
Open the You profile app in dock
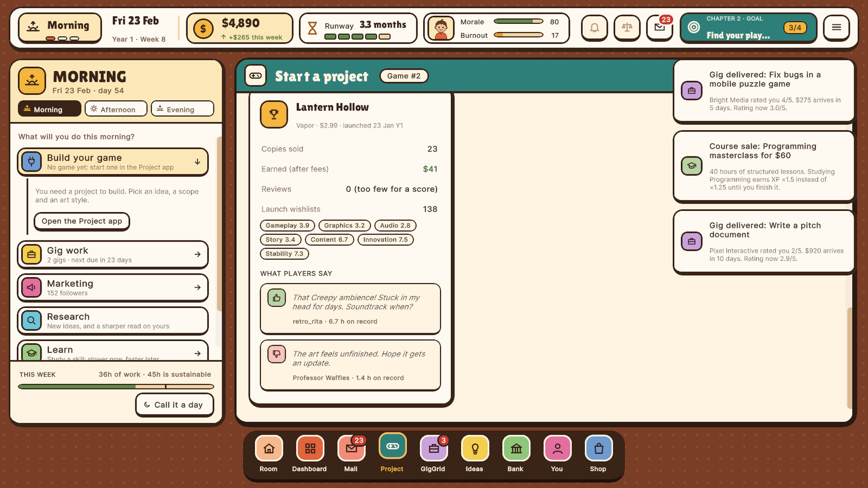tap(557, 448)
